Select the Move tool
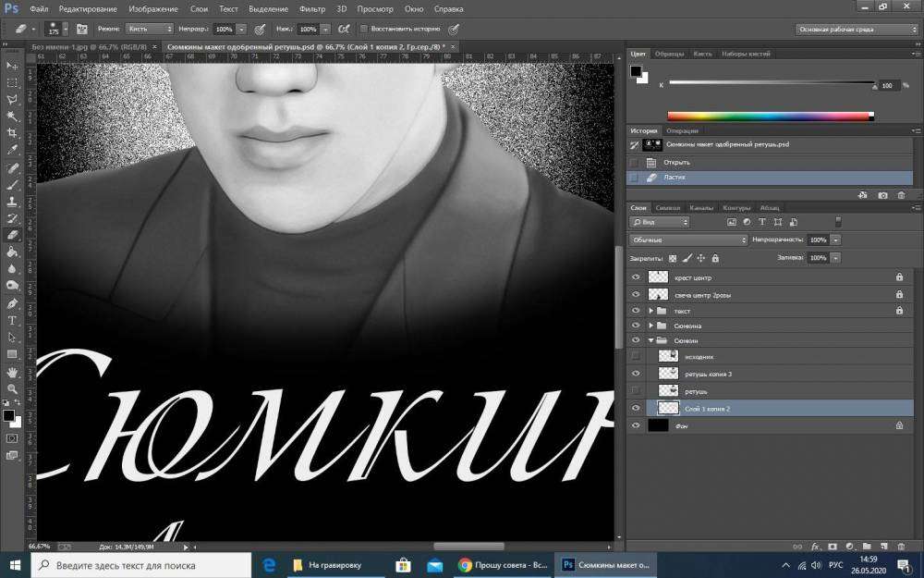 pos(12,66)
